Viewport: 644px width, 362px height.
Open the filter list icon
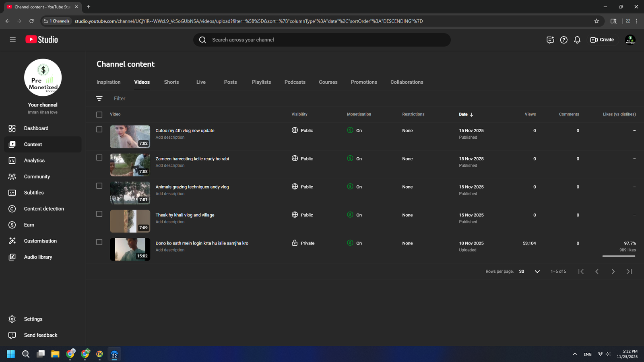[99, 99]
